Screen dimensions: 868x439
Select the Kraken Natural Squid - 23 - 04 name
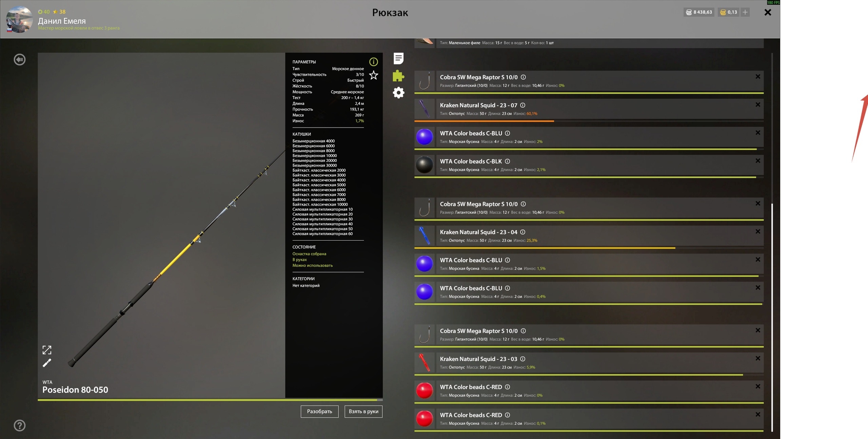(x=478, y=232)
